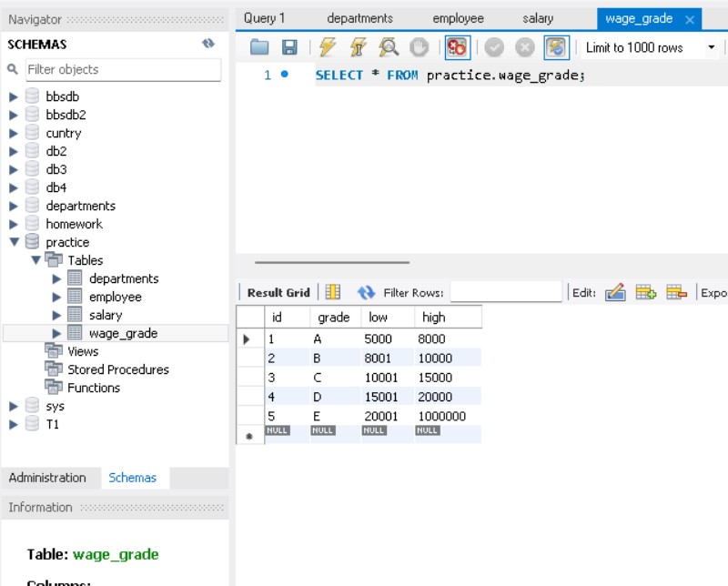728x586 pixels.
Task: Expand the bbsdb schema tree node
Action: tap(14, 96)
